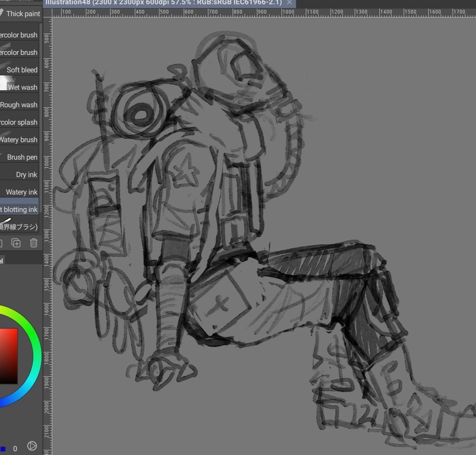
Task: Click the round arrow icon beside the 0 value
Action: click(32, 446)
